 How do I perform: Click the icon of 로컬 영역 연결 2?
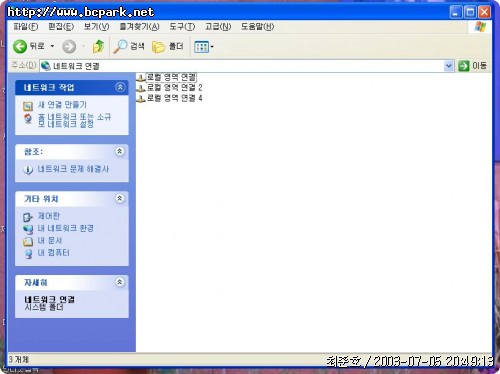coord(141,88)
